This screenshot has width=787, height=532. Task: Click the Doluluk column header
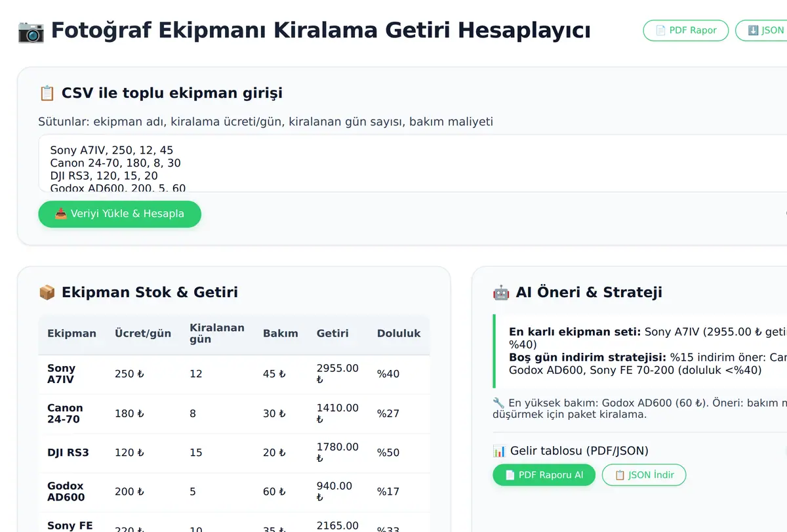tap(399, 333)
